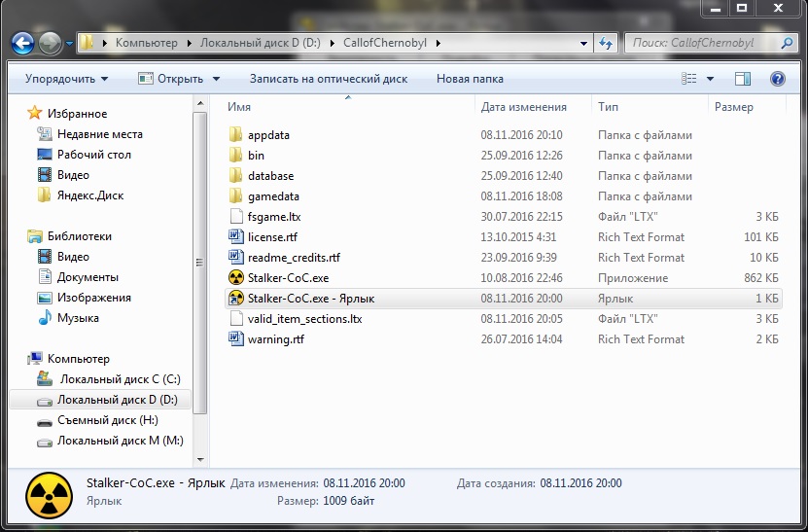This screenshot has height=532, width=808.
Task: Select 'Локальный диск D (D:)' in the sidebar
Action: pos(118,400)
